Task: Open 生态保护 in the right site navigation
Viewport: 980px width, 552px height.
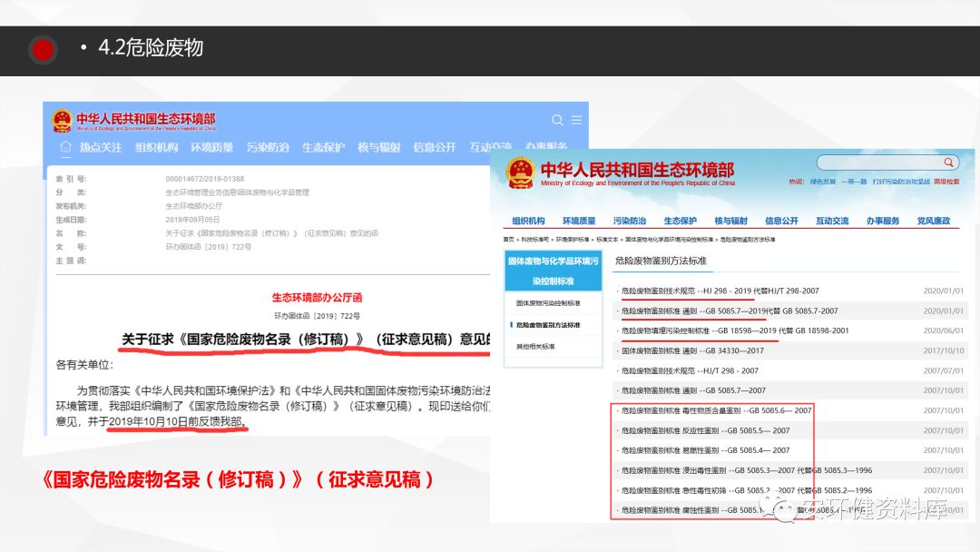Action: [680, 221]
